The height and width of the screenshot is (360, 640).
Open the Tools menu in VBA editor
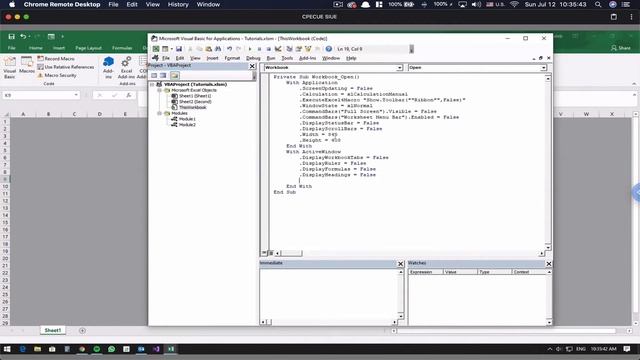(x=287, y=58)
